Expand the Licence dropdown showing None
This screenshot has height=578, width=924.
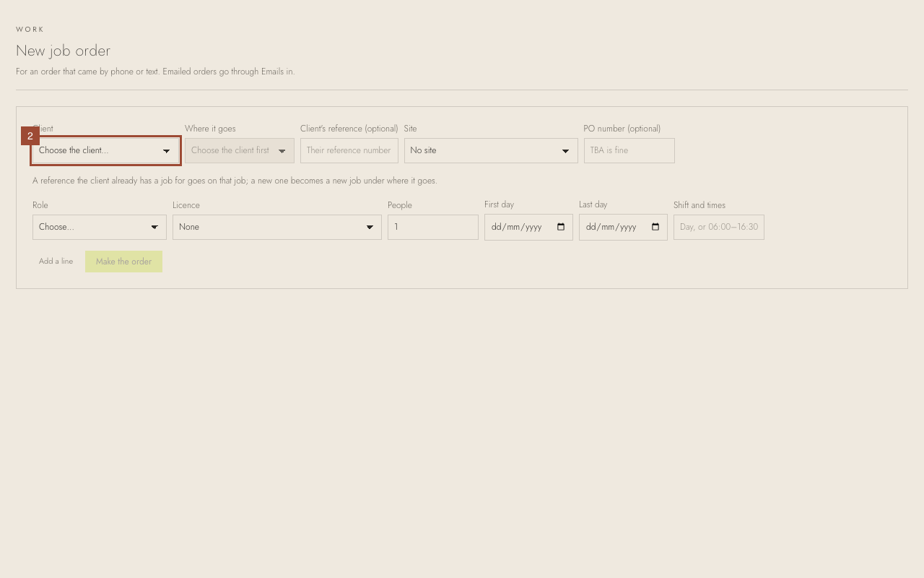coord(277,227)
